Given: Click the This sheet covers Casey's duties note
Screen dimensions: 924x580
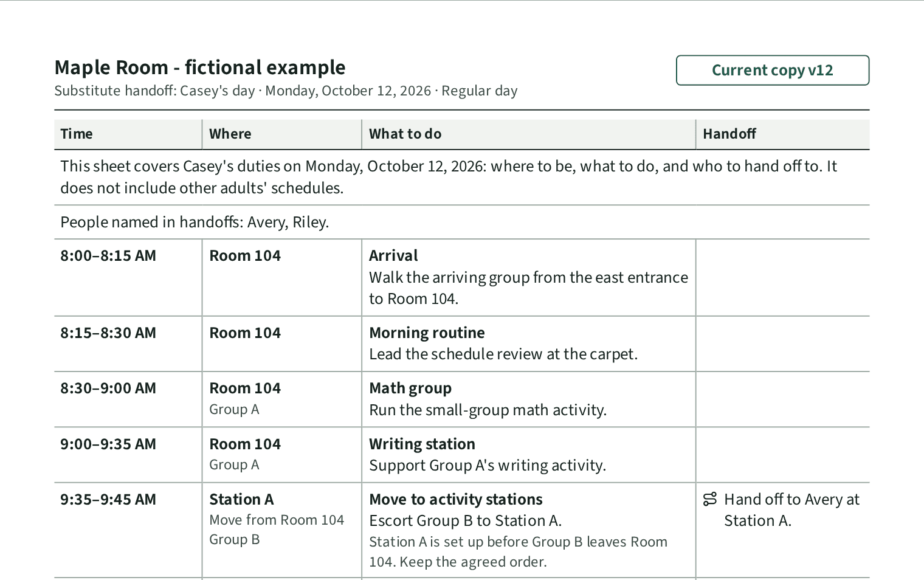Looking at the screenshot, I should pos(449,178).
